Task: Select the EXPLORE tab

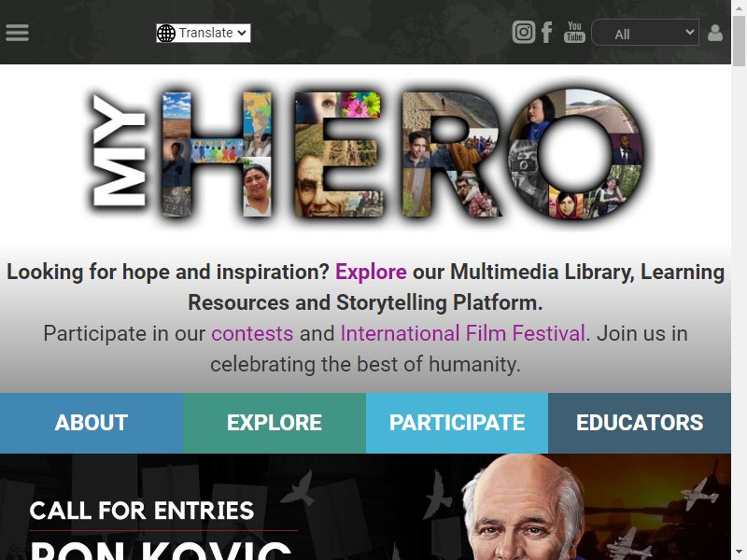Action: 275,423
